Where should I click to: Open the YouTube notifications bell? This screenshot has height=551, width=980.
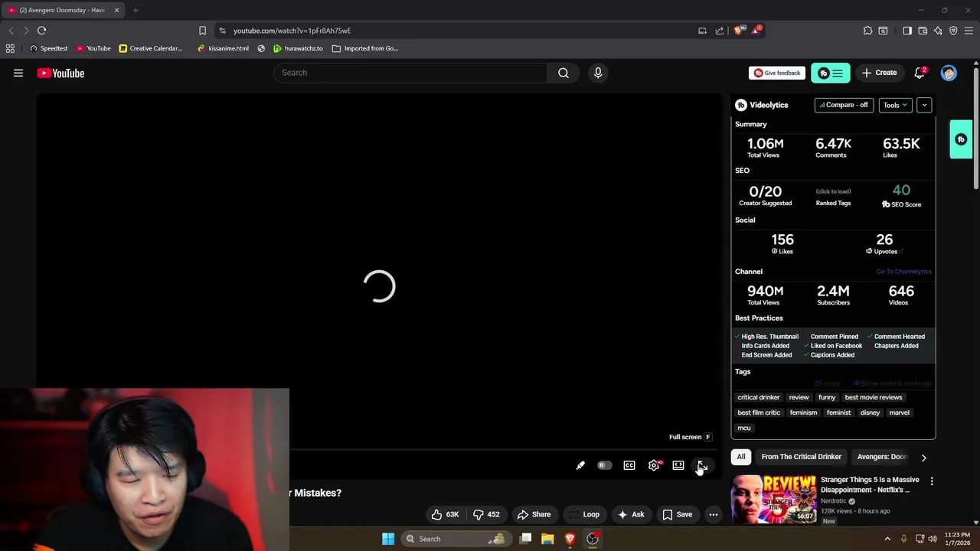coord(920,73)
